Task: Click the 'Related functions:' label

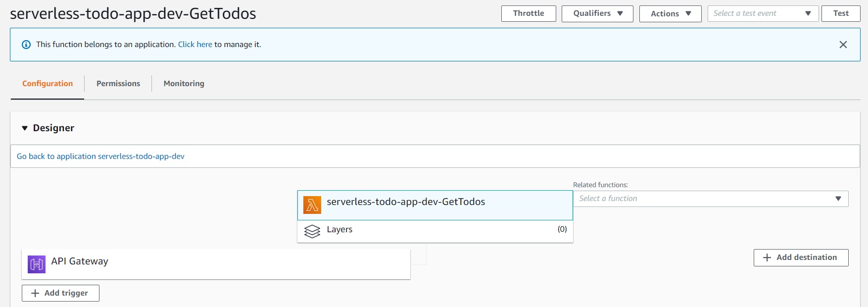Action: 600,185
